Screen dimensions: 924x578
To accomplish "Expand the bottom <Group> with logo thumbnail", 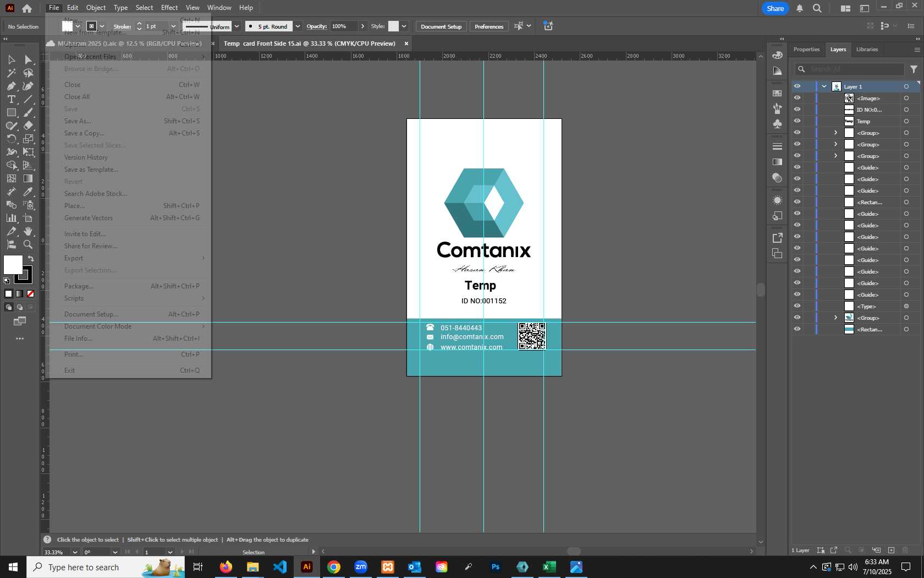I will click(x=836, y=318).
